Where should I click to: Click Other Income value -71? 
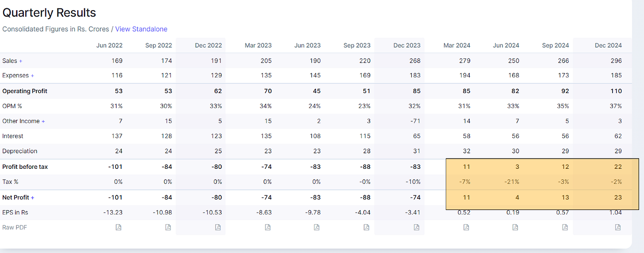[415, 121]
